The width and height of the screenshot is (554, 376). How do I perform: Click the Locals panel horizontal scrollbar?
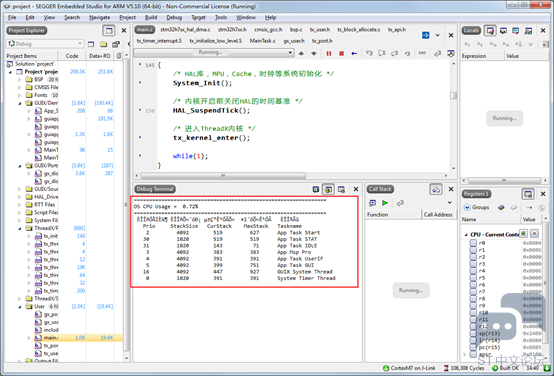coord(504,180)
